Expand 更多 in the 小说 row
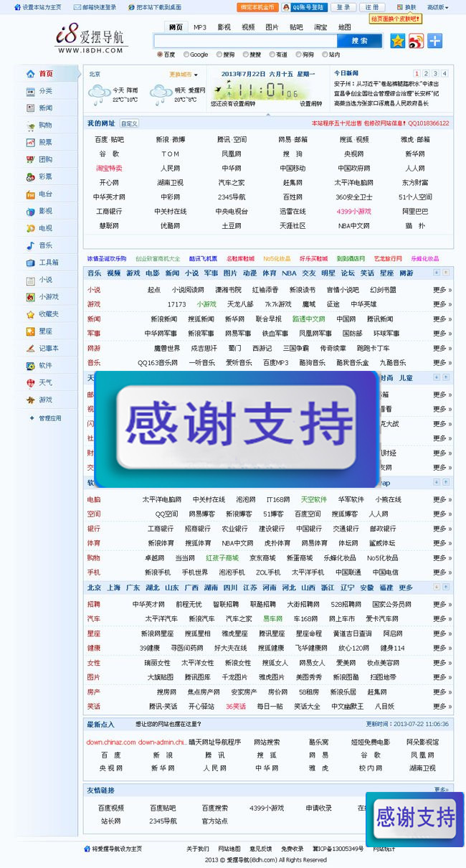The height and width of the screenshot is (868, 466). 442,290
